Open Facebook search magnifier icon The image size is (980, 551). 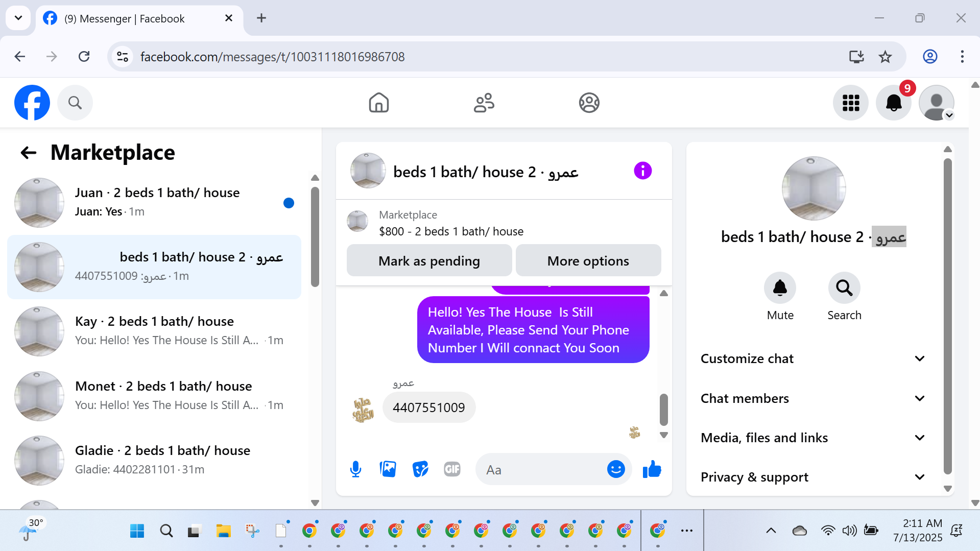pos(75,103)
